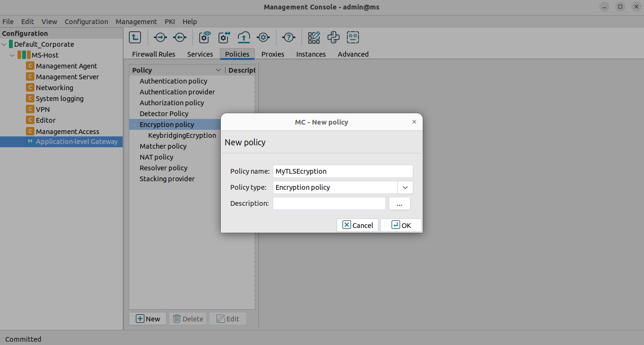Open the View menu
Viewport: 644px width, 345px height.
(49, 21)
